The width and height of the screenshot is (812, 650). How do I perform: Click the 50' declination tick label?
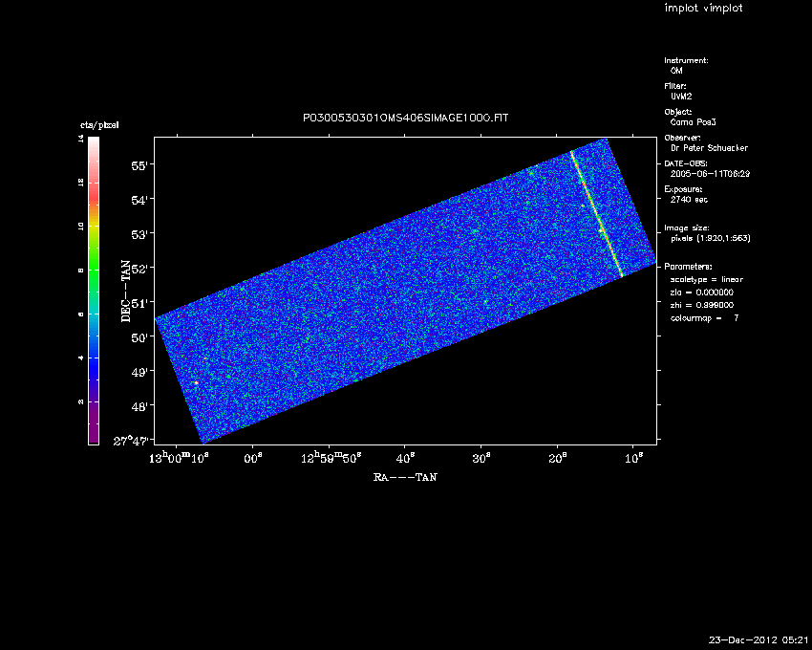point(139,337)
